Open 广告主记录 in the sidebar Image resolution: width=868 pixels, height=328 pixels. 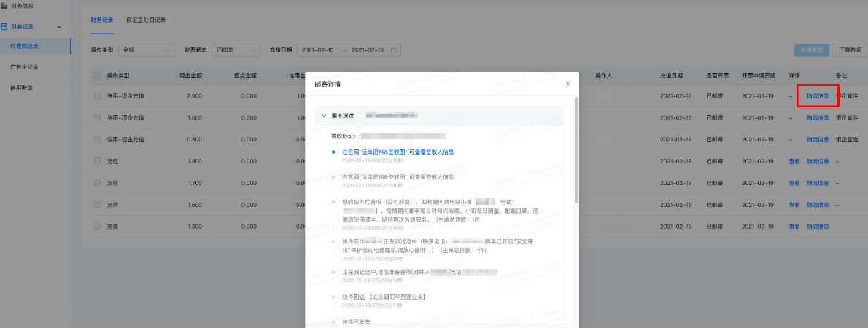(24, 67)
